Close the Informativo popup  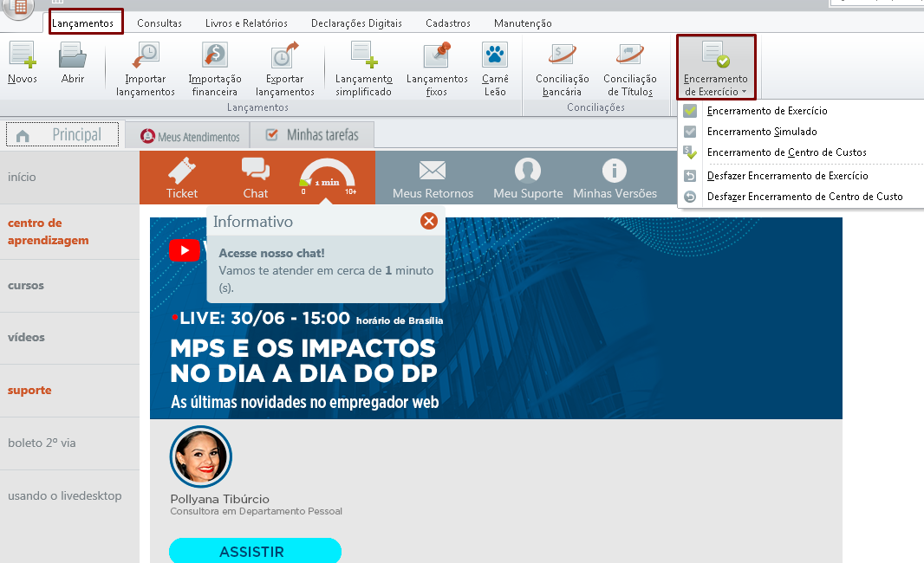pos(429,221)
